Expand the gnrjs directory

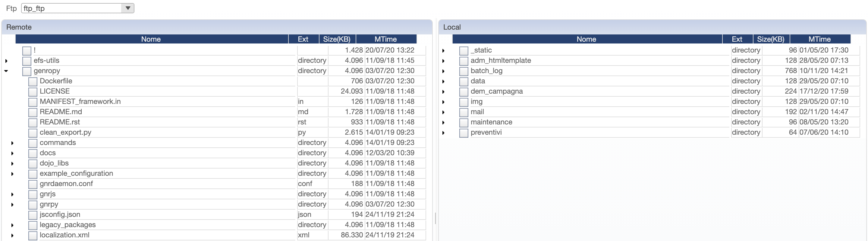click(12, 194)
